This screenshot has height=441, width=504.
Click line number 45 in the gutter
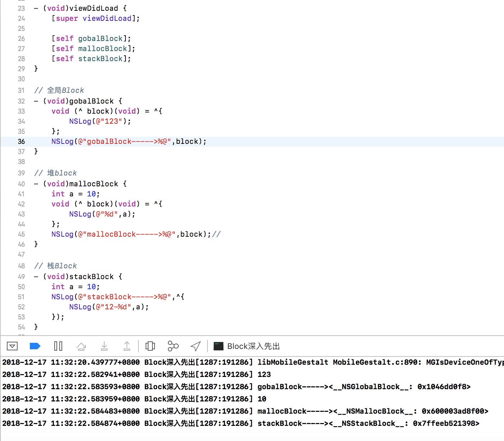coord(21,234)
